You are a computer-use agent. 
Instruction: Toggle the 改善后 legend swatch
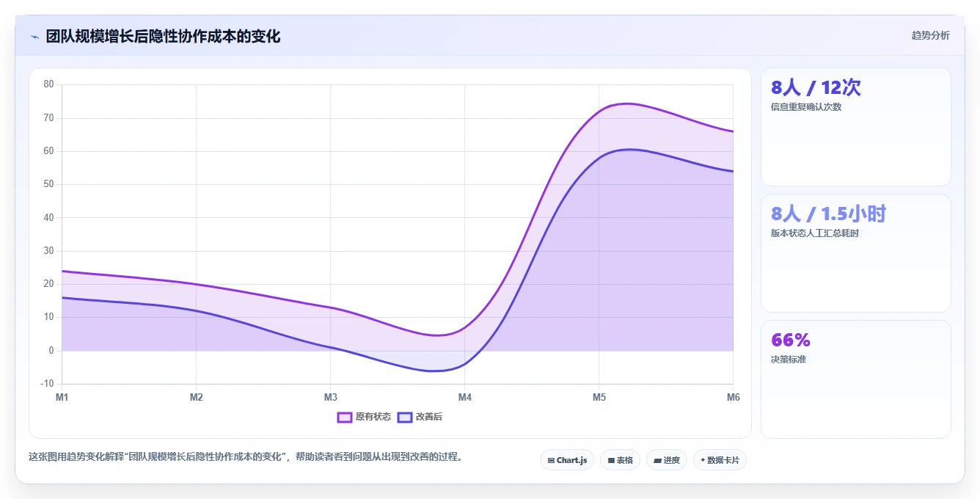coord(405,417)
